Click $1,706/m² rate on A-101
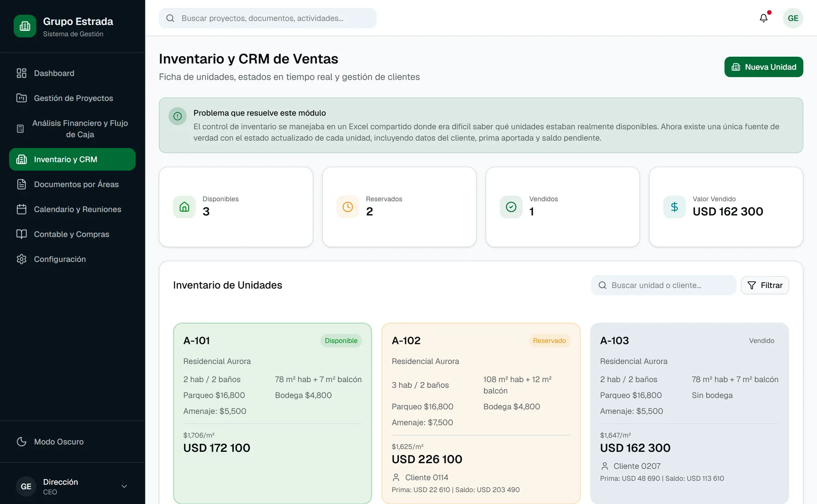The image size is (817, 504). [x=199, y=435]
